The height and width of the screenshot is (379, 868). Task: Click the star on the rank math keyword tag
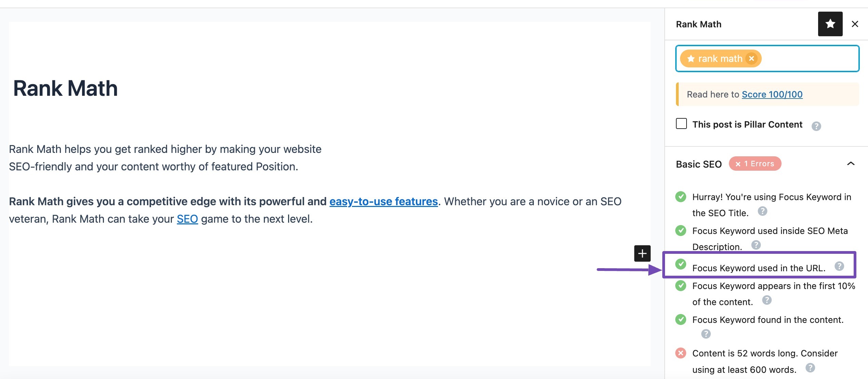[691, 58]
